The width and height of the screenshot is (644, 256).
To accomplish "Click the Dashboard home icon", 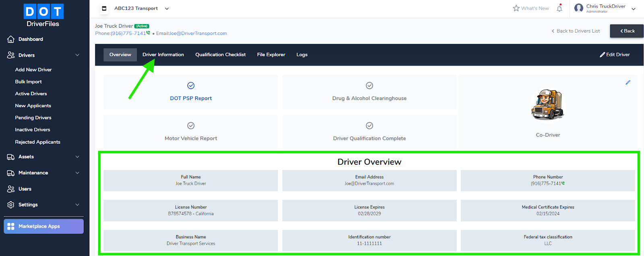I will 11,39.
